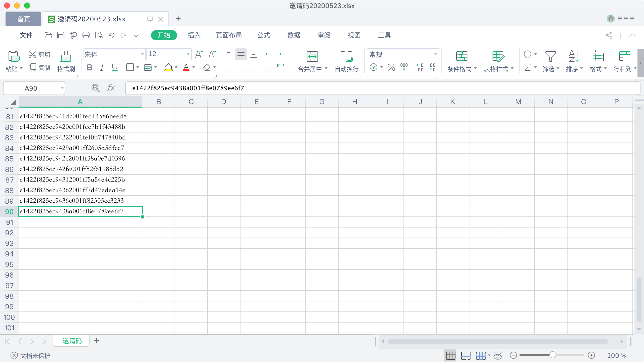Open the font name dropdown (宋体)

(142, 54)
